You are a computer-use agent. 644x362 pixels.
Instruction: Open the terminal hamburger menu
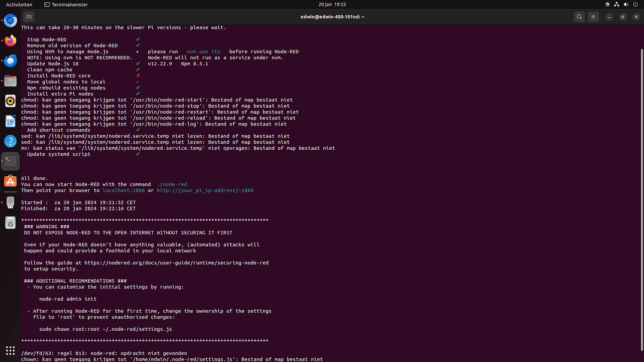coord(593,17)
